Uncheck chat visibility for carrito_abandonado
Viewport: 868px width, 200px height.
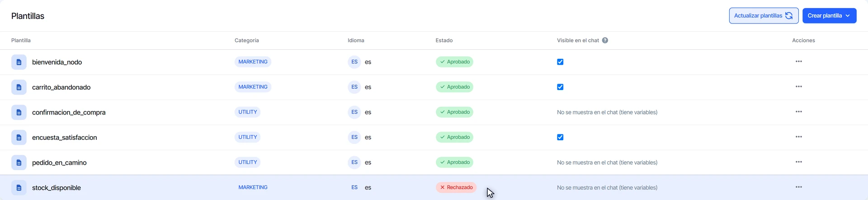click(x=560, y=87)
